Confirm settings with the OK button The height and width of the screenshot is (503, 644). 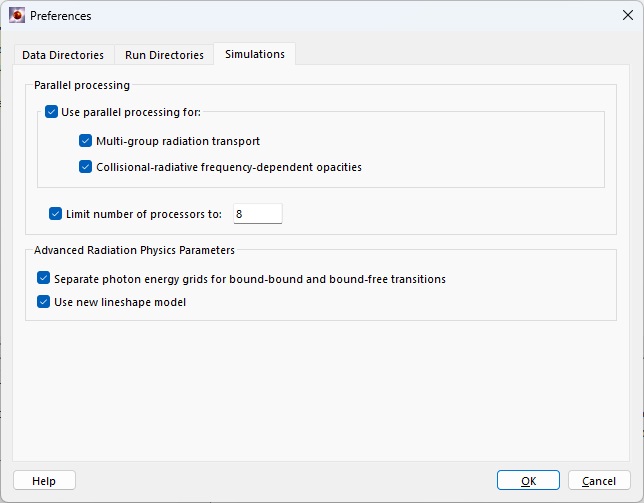528,481
